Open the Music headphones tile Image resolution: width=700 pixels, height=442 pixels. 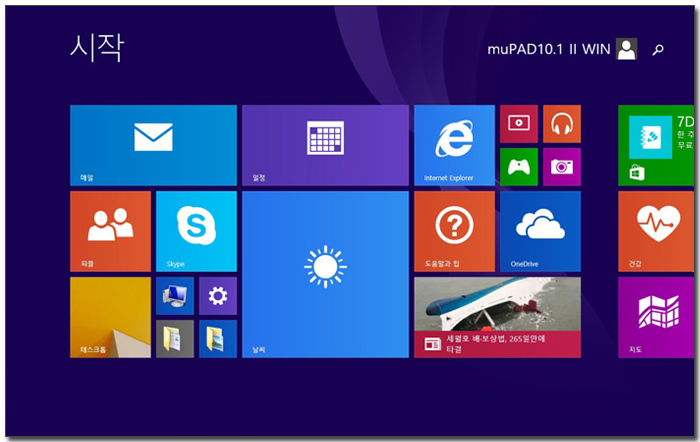(x=562, y=124)
